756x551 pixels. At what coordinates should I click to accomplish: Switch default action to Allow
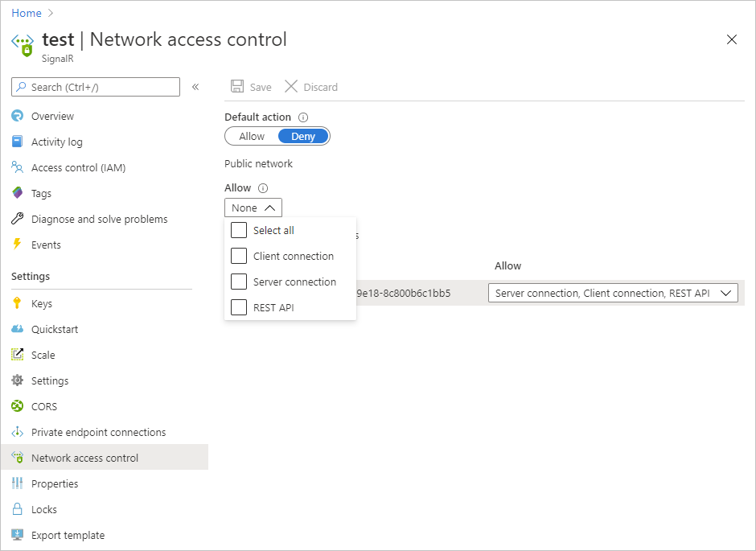(252, 136)
